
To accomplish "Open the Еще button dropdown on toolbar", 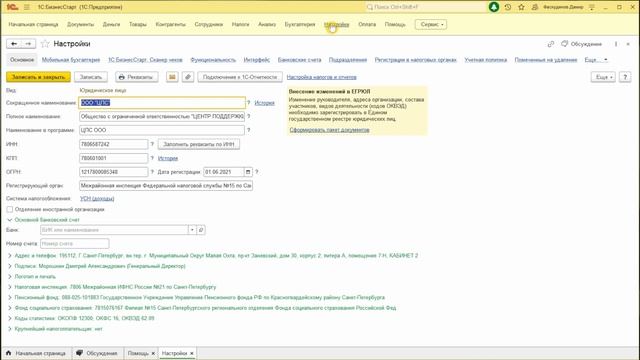I will tap(603, 77).
